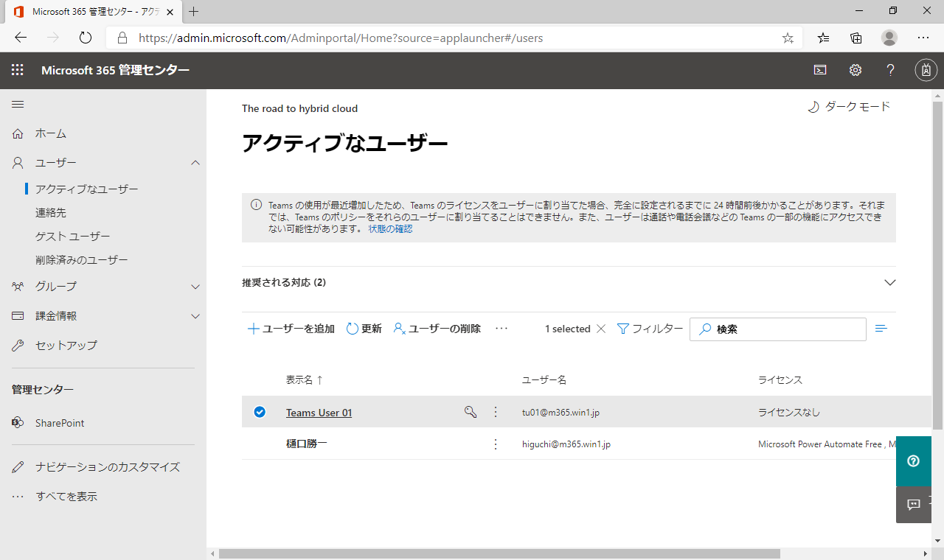This screenshot has width=944, height=560.
Task: Click the ユーザー名 column header
Action: point(544,380)
